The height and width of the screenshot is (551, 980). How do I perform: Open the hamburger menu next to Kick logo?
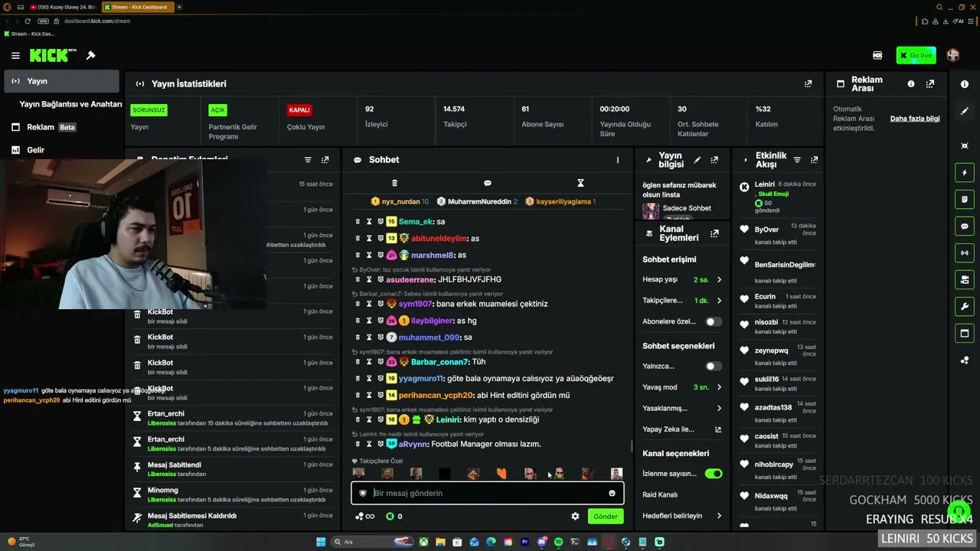15,55
